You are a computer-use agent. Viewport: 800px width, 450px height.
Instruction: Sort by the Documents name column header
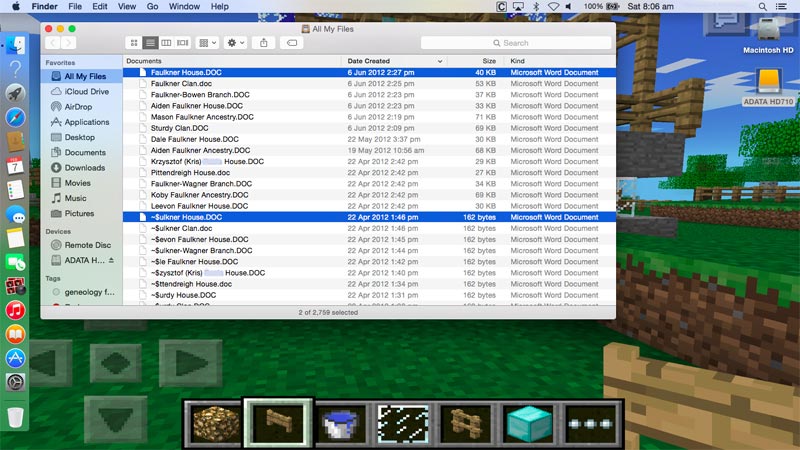232,61
